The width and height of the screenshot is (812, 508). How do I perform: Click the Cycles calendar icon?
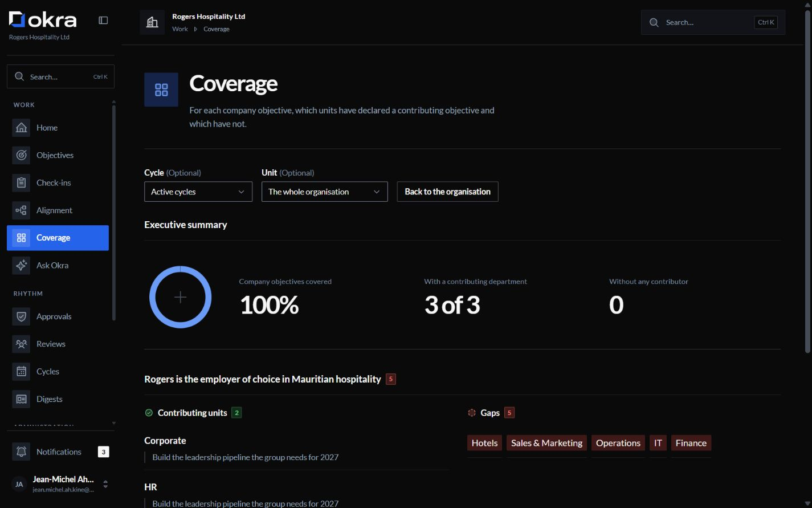tap(21, 371)
